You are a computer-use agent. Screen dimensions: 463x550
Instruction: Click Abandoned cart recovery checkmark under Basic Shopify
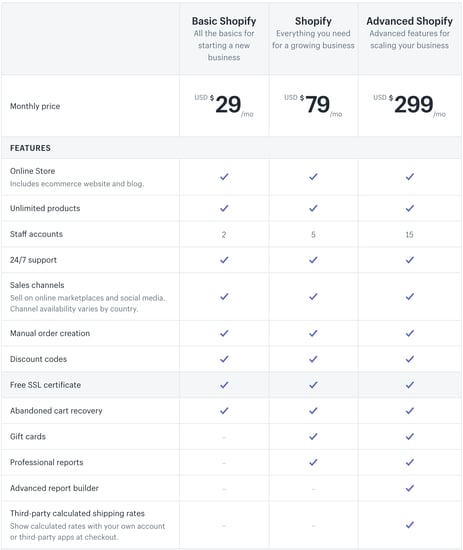(x=224, y=410)
